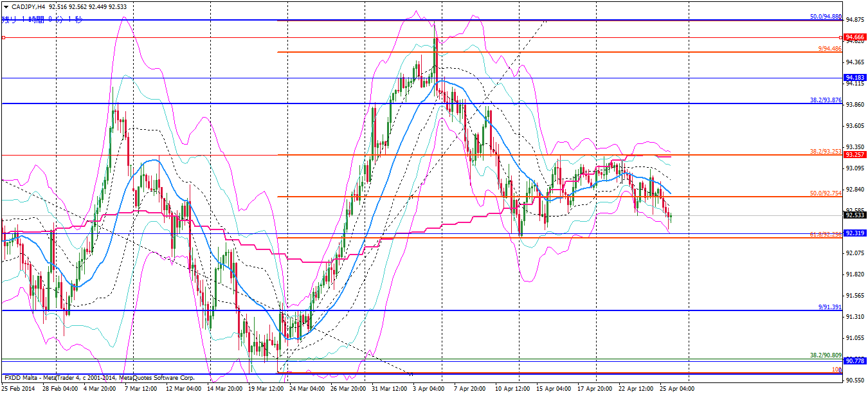The image size is (868, 394).
Task: Click the 93.095 price scale value
Action: tap(855, 168)
